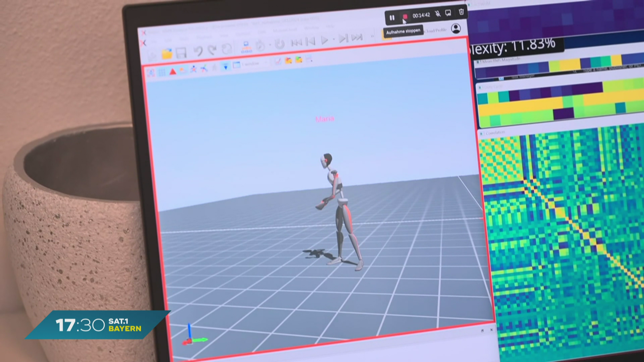Toggle the orange character figure icon

[193, 69]
